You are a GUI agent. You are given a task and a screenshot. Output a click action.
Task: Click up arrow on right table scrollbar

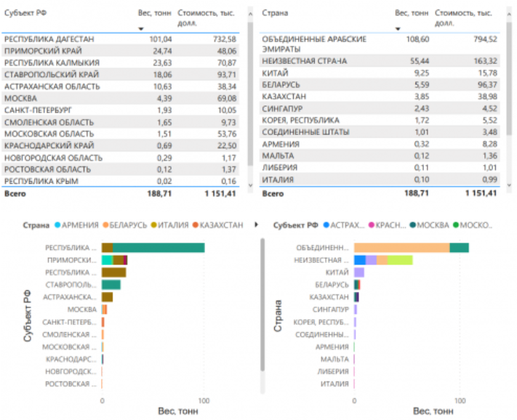point(508,12)
